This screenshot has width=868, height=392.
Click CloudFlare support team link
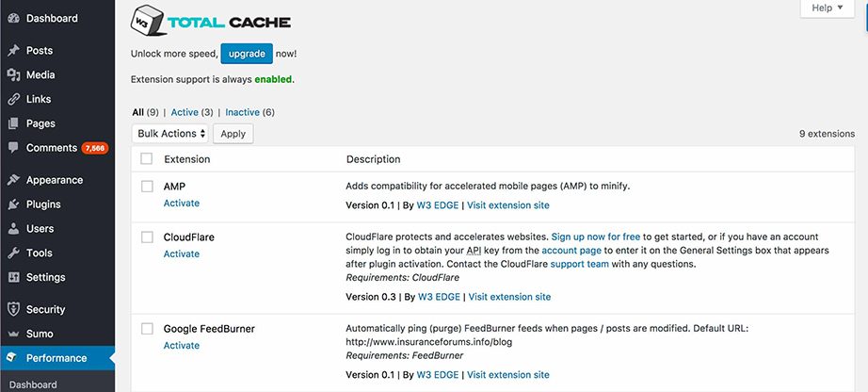click(580, 265)
